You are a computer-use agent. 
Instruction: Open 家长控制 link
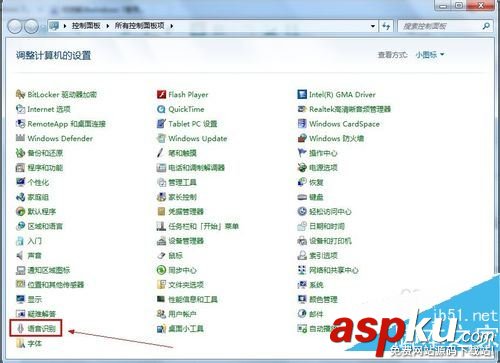tap(182, 197)
